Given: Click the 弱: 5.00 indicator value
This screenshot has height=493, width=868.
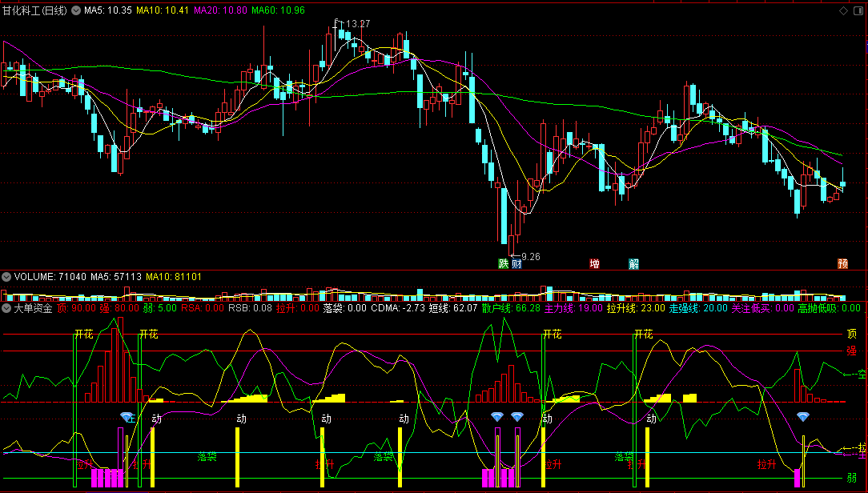Looking at the screenshot, I should [160, 308].
